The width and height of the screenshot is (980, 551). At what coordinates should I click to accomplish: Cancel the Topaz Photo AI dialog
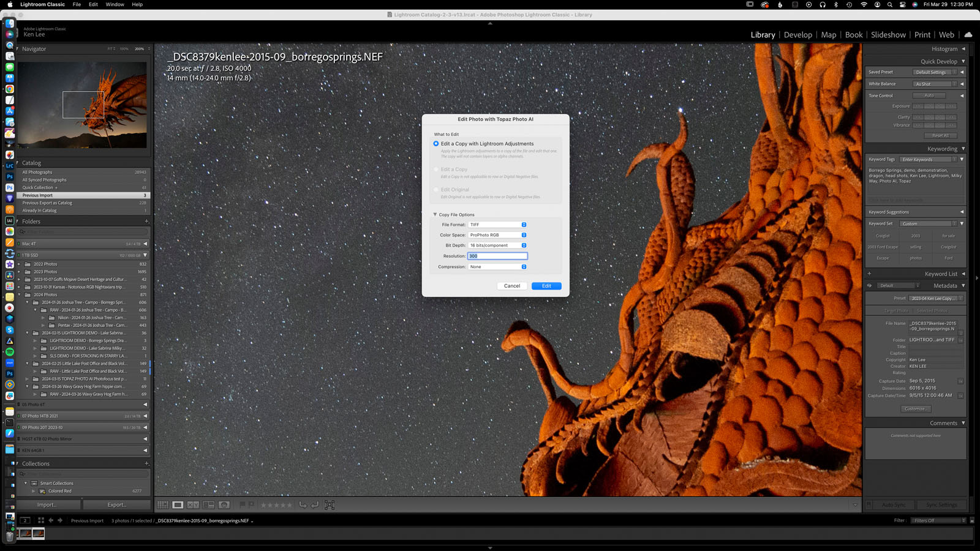(x=511, y=286)
